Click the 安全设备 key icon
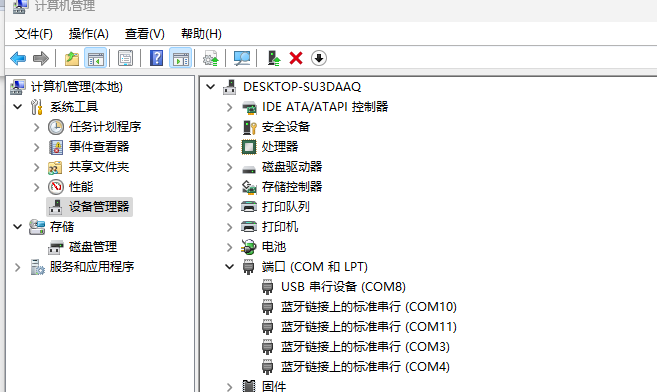This screenshot has width=657, height=392. pos(249,127)
